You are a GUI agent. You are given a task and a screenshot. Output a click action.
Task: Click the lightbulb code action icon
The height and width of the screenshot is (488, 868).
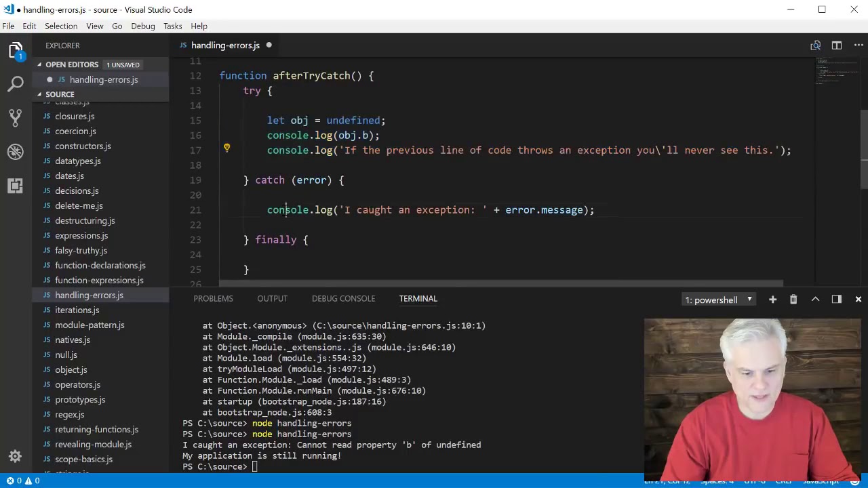click(226, 147)
